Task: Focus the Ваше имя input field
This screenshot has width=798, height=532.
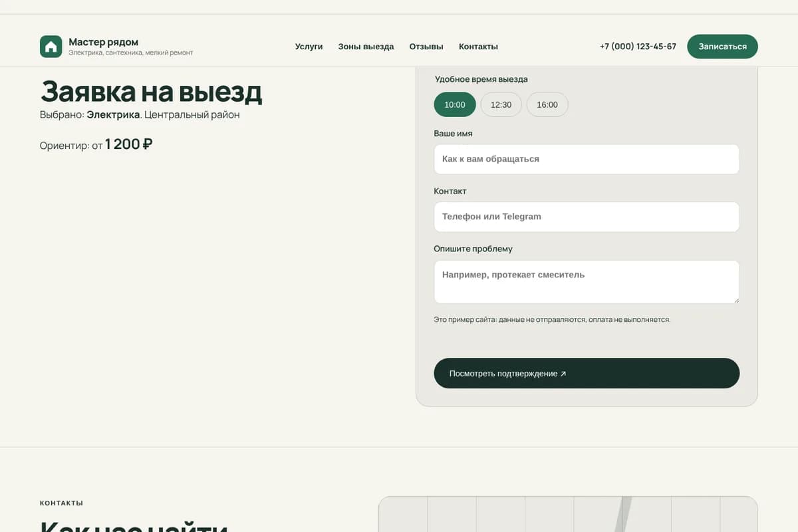Action: click(x=587, y=159)
